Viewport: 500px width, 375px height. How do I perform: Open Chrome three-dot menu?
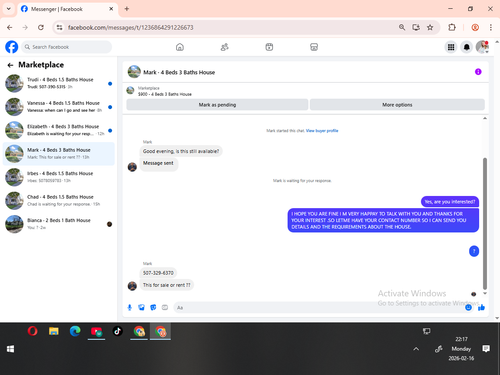(x=491, y=27)
